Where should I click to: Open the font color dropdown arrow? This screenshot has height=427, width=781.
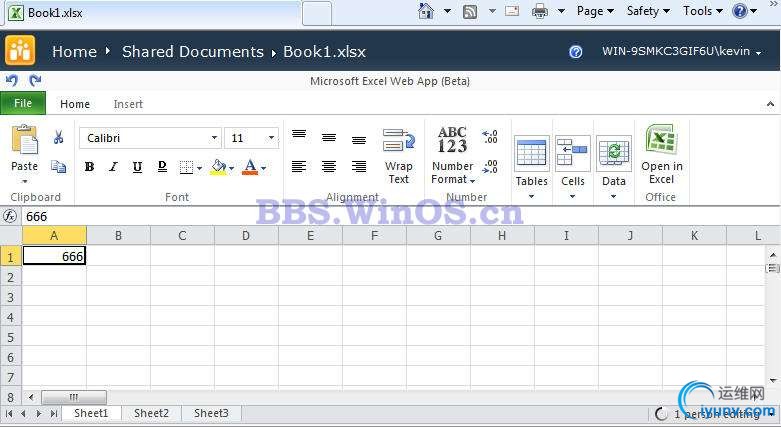point(263,168)
